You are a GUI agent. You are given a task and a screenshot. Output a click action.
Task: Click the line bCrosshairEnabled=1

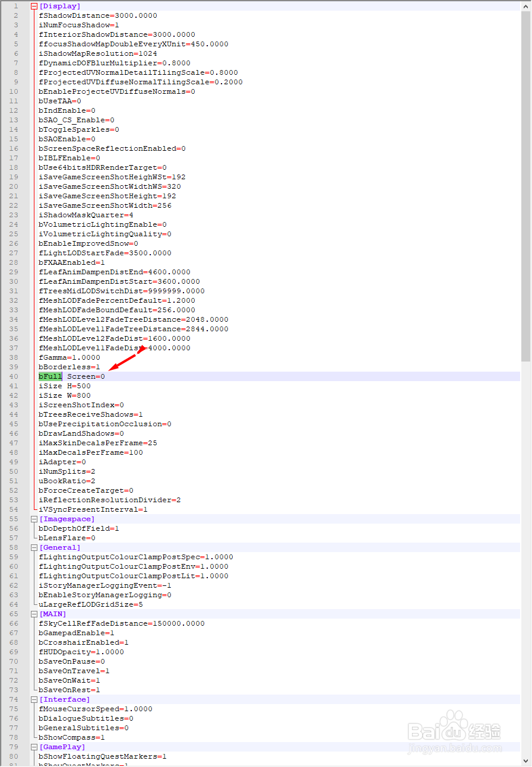(x=84, y=642)
